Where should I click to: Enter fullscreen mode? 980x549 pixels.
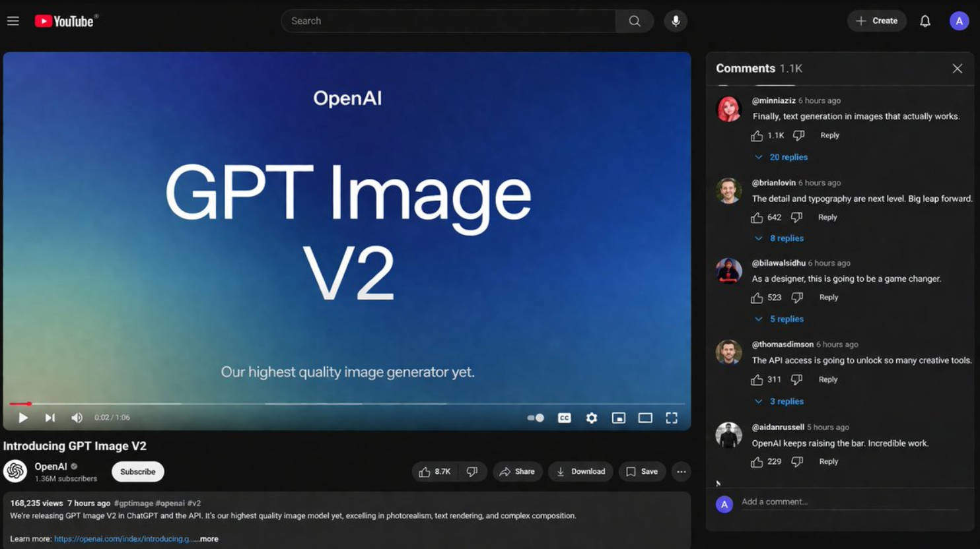tap(671, 418)
